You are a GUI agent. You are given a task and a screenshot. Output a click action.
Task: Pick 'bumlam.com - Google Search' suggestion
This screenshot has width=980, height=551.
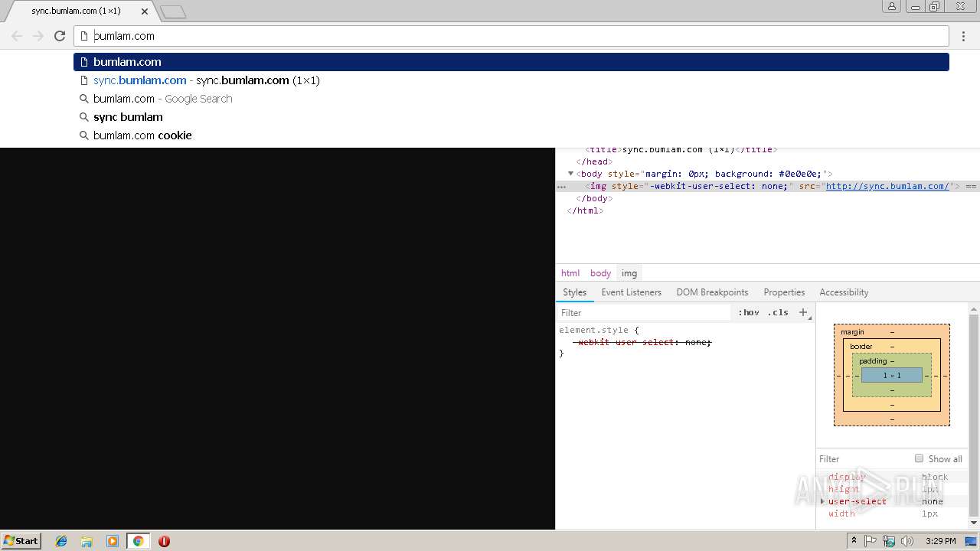coord(511,99)
